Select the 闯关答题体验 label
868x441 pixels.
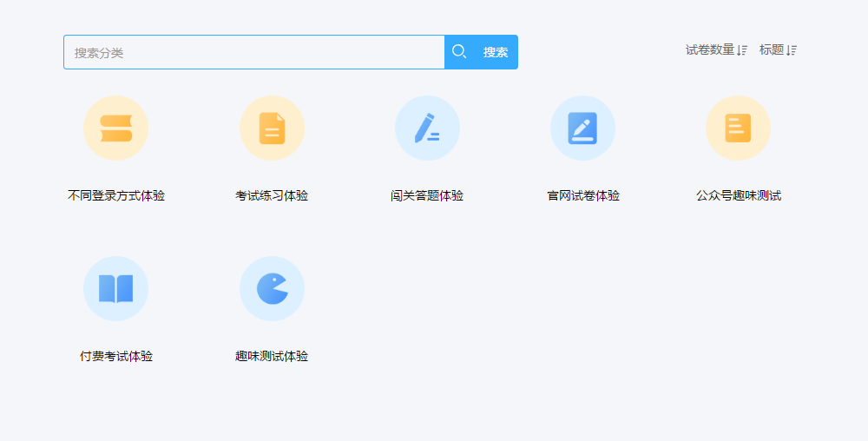(x=427, y=196)
